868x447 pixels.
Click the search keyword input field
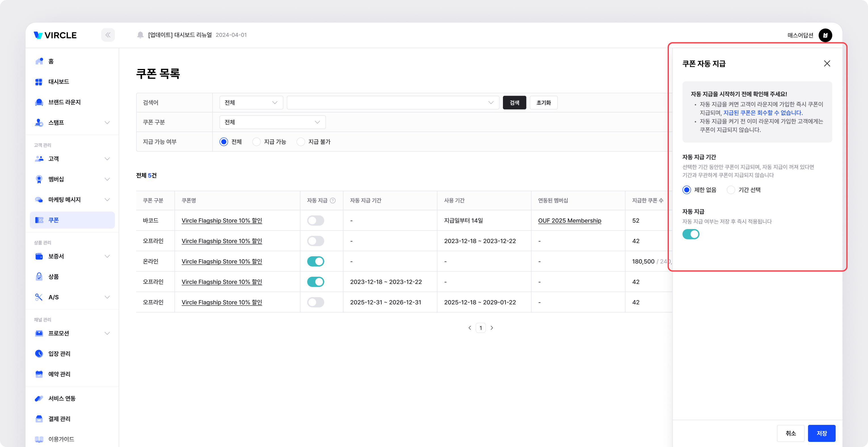coord(387,102)
